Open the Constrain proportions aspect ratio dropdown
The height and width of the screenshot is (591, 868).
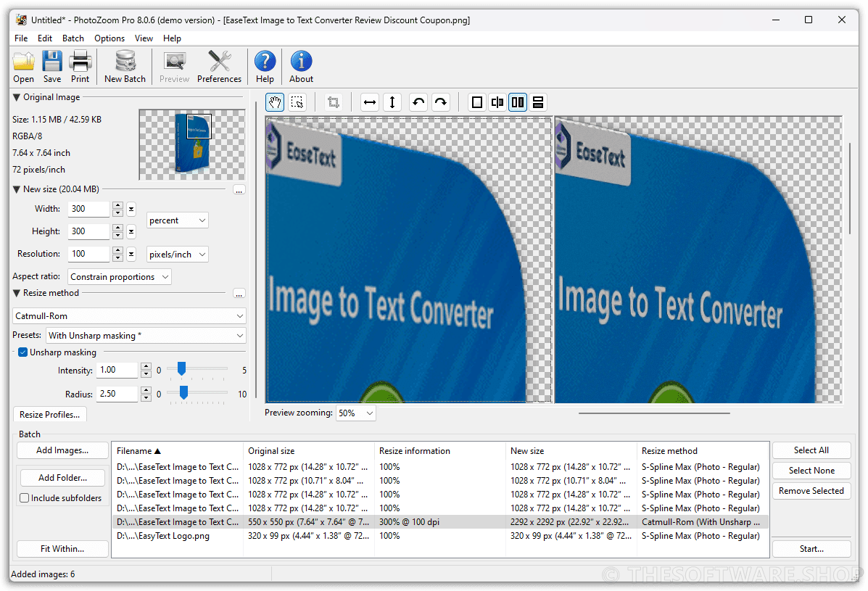click(120, 277)
